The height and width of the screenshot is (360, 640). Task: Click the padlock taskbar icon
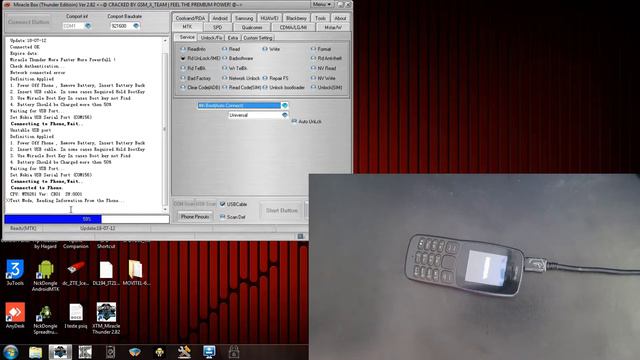pos(234,352)
